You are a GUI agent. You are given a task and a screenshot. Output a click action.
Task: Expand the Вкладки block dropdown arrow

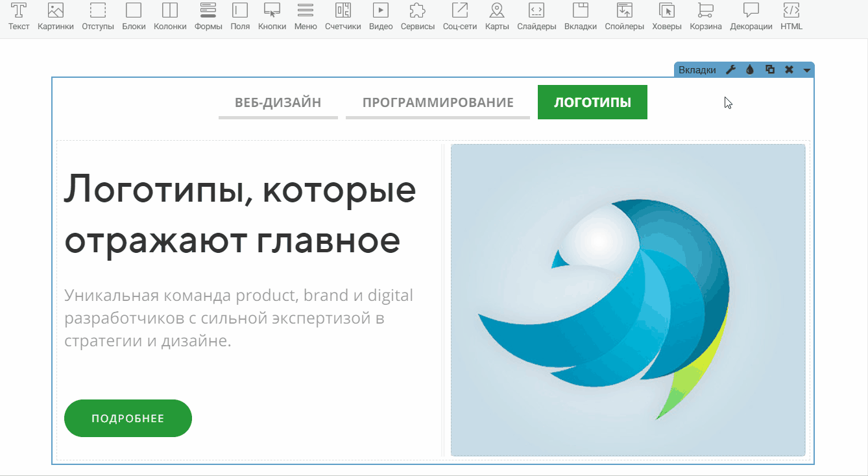click(806, 70)
